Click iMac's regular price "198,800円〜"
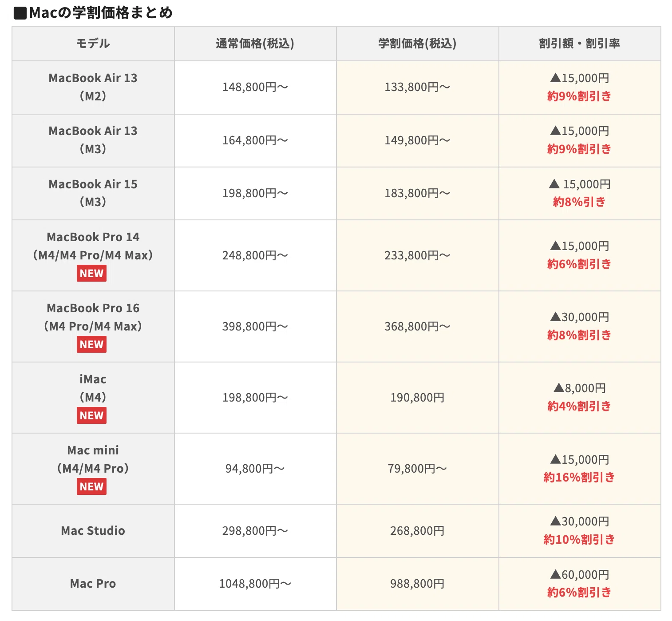Screen dimensions: 672x621 (255, 398)
